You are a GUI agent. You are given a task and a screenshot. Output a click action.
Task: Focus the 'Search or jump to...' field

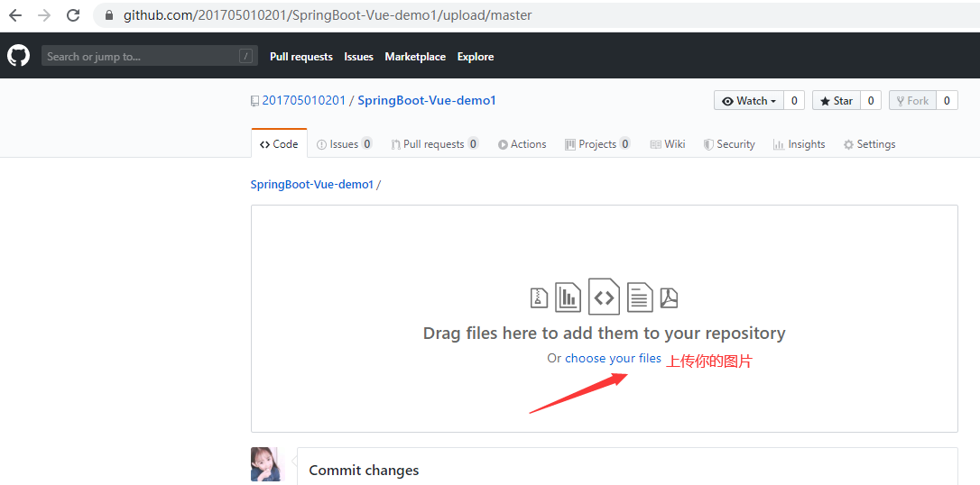150,56
